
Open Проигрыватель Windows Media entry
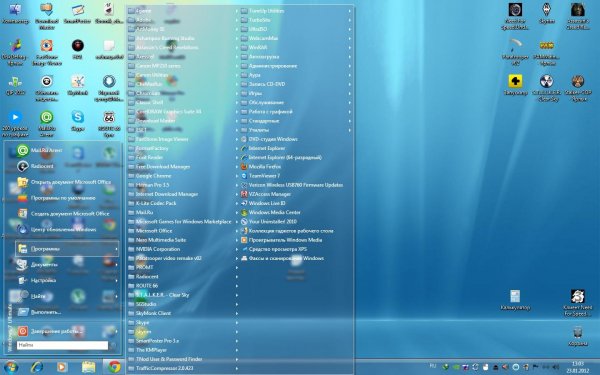click(x=281, y=240)
